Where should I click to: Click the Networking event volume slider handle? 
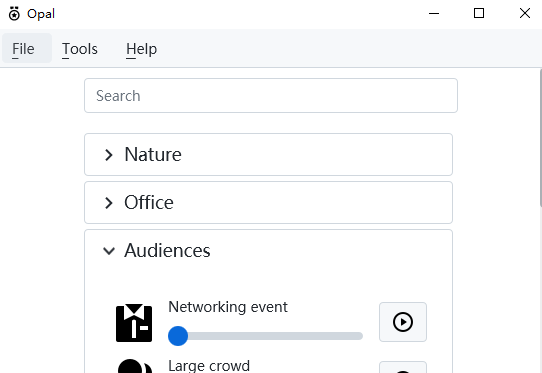coord(178,336)
